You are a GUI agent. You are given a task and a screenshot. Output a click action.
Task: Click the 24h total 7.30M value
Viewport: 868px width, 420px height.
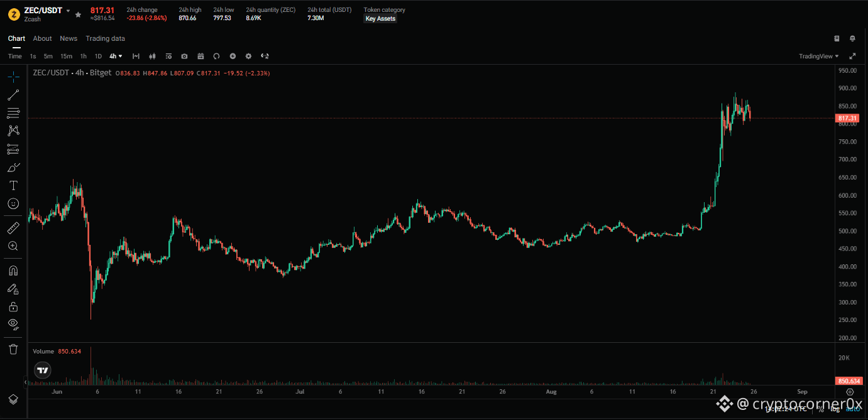[316, 18]
